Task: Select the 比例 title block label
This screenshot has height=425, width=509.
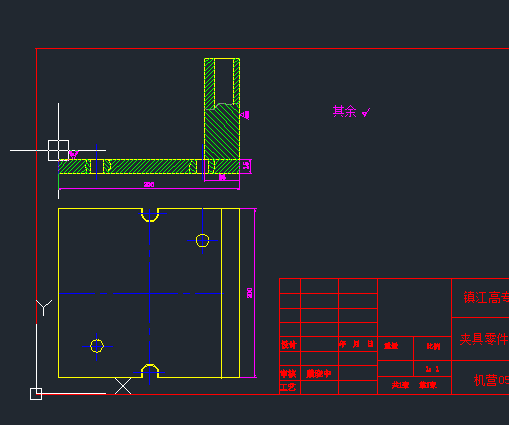Action: tap(433, 346)
